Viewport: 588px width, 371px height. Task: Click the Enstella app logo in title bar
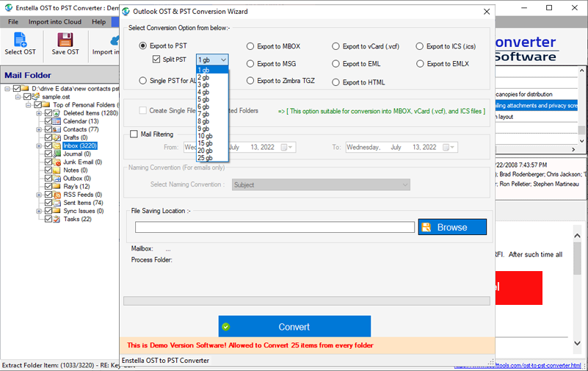(x=9, y=8)
